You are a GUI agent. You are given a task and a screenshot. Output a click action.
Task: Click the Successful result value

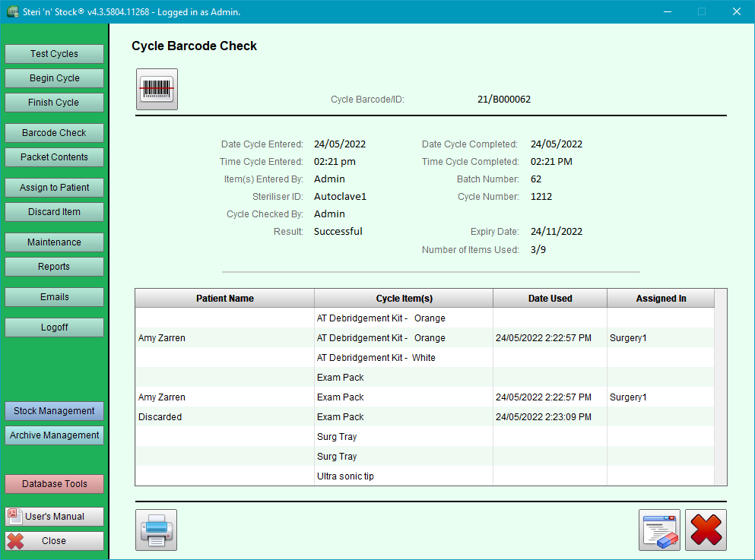338,232
